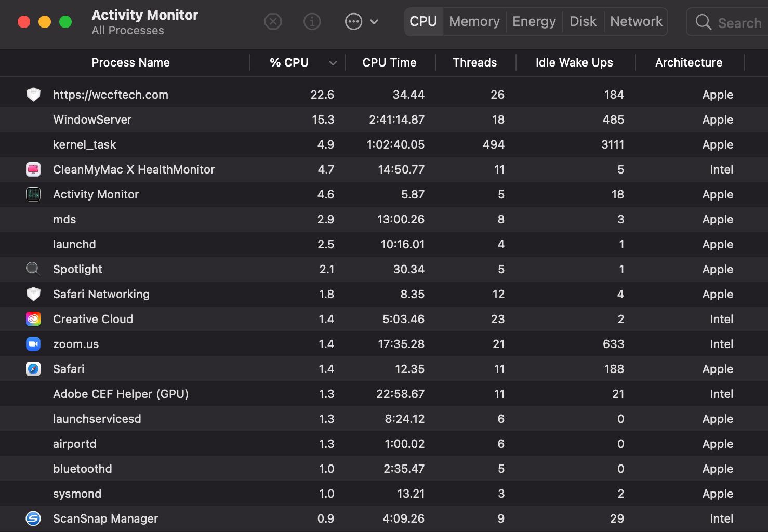Select the mds process row
Image resolution: width=768 pixels, height=532 pixels.
click(x=384, y=219)
